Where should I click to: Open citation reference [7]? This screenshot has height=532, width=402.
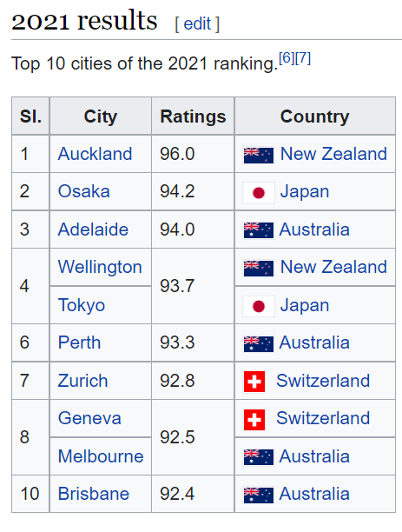tap(303, 58)
